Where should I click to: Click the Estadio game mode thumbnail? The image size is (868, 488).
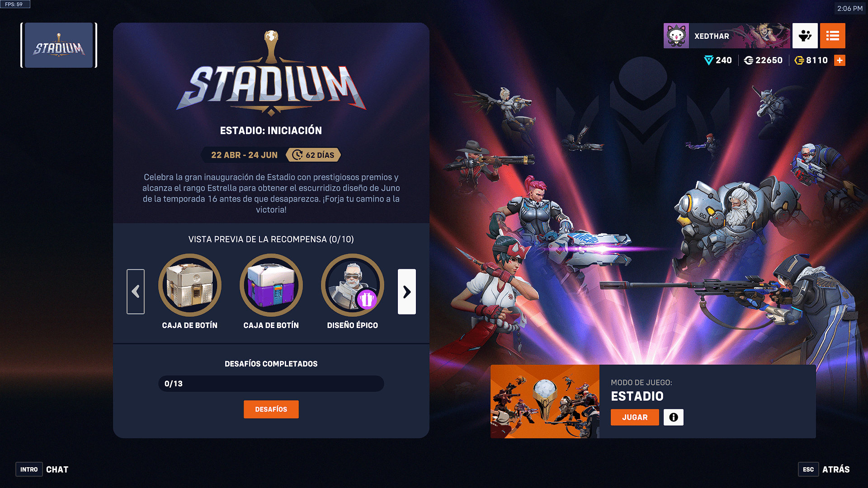545,401
